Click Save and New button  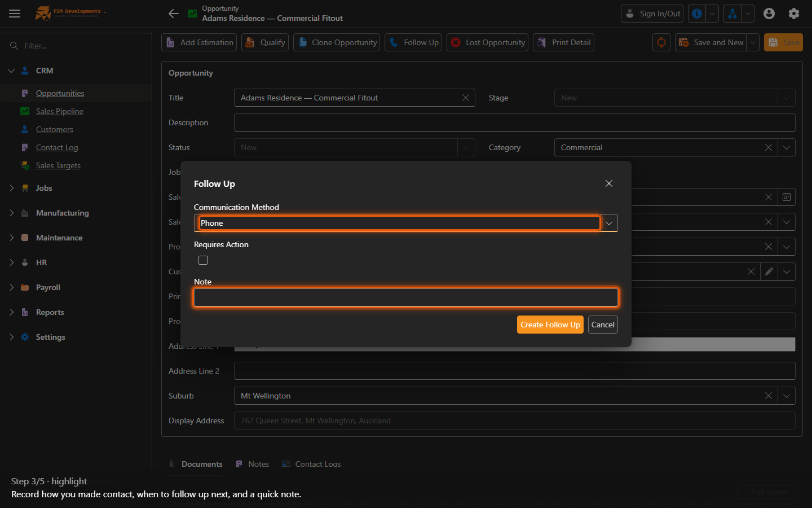coord(710,42)
